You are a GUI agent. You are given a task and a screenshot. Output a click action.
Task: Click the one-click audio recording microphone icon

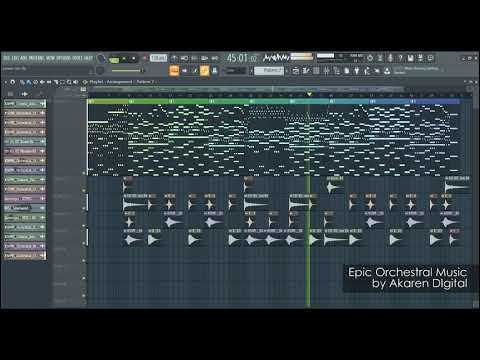(x=390, y=58)
